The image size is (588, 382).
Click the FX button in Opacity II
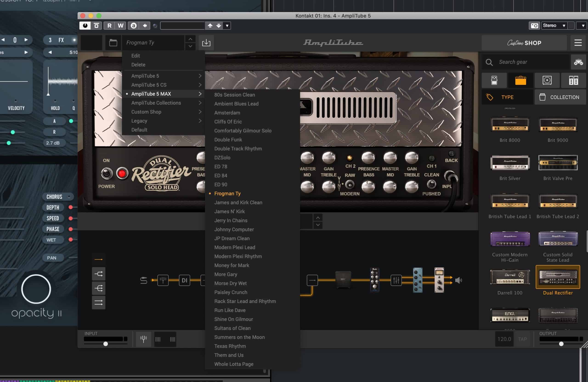[61, 40]
